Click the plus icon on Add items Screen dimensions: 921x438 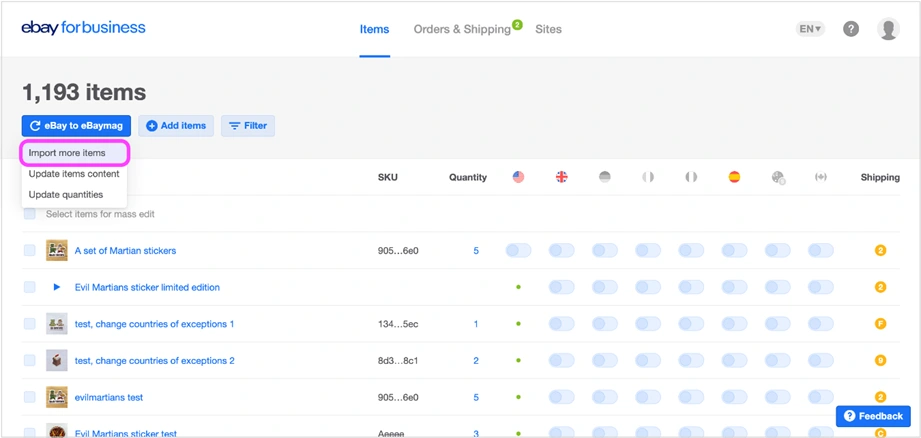pos(152,126)
